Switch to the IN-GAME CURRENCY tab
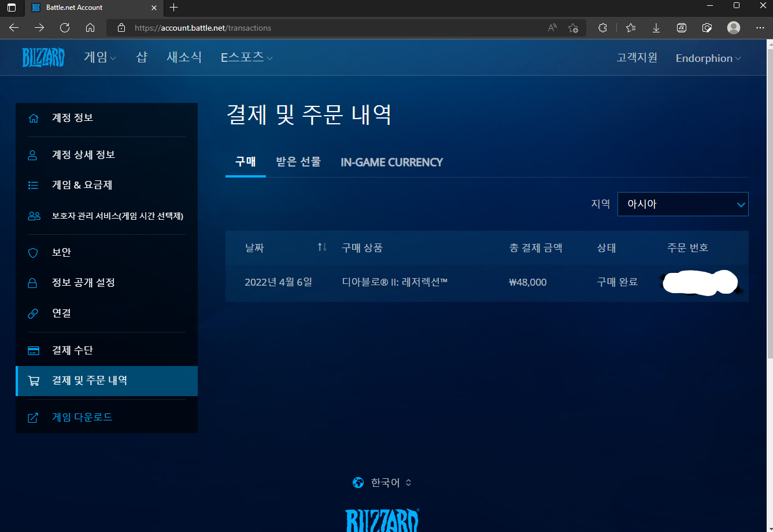The height and width of the screenshot is (532, 773). 392,162
